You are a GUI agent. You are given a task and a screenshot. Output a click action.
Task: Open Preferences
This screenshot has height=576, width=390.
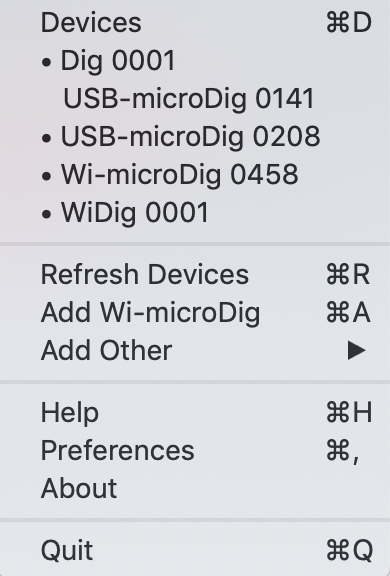[x=195, y=450]
